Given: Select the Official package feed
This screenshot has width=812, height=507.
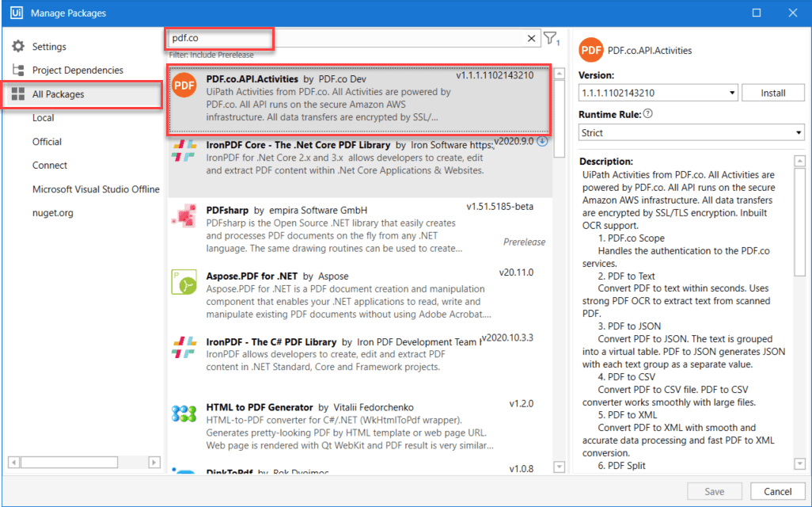Looking at the screenshot, I should pos(47,142).
